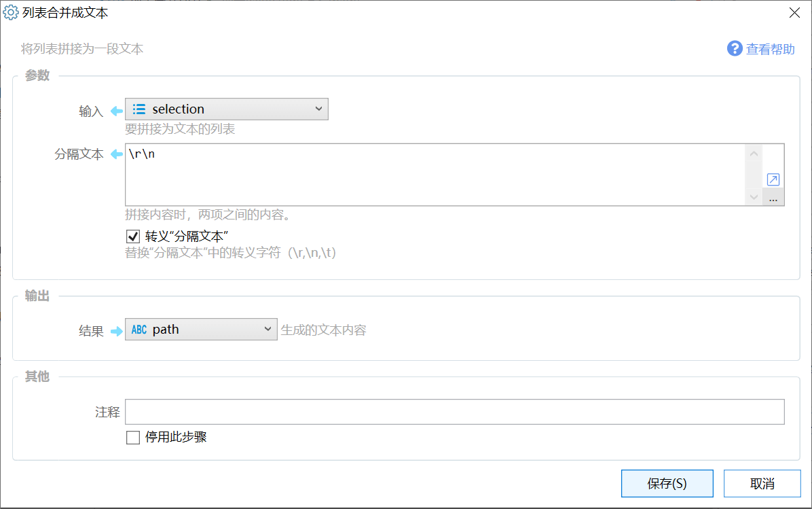Enable the 停用此步骤 checkbox
Viewport: 812px width, 509px height.
[133, 438]
